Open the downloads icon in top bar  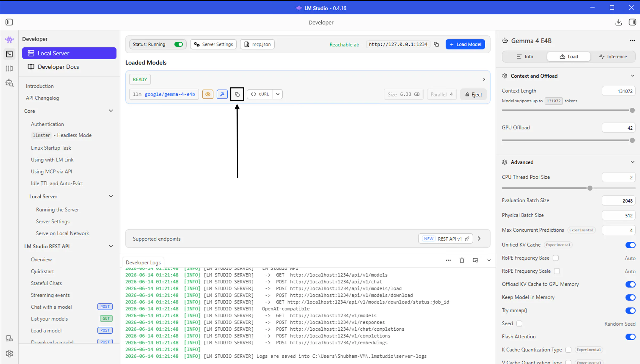[619, 22]
